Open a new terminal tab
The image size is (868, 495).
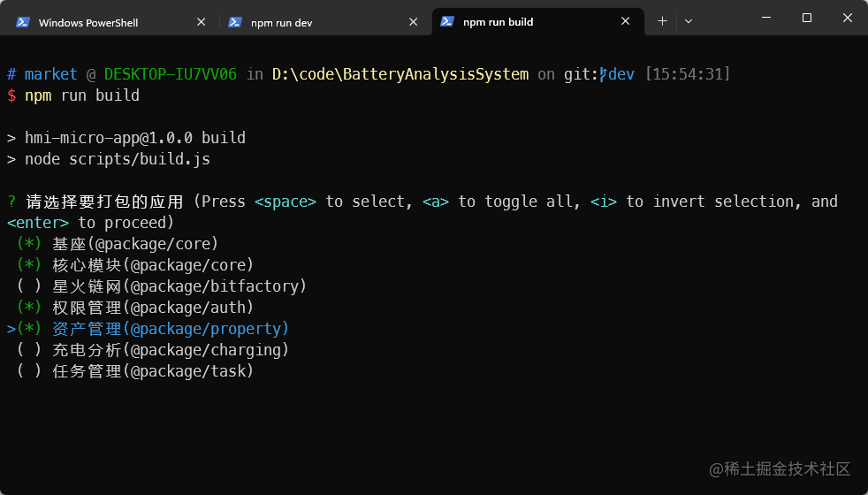tap(662, 21)
